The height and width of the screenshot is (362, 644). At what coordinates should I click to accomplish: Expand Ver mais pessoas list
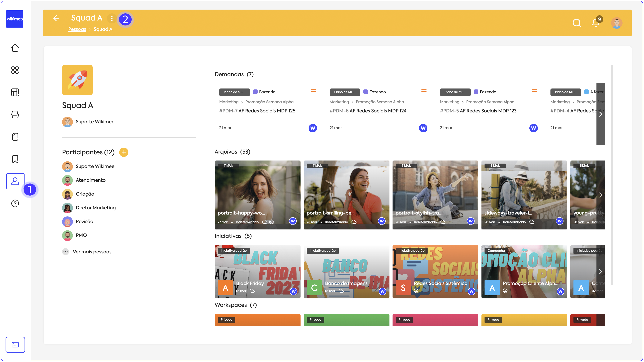pyautogui.click(x=92, y=251)
